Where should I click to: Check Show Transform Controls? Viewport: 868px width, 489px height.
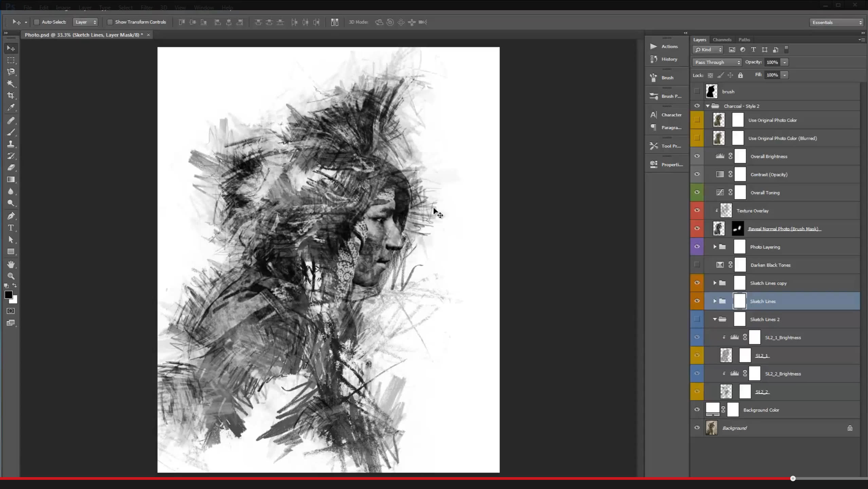110,22
